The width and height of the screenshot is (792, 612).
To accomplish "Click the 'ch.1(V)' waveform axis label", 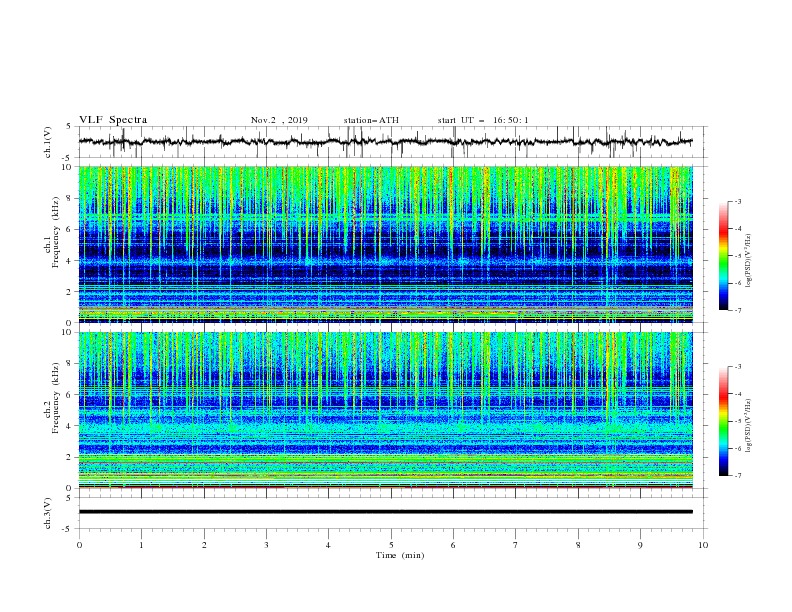I will 48,142.
